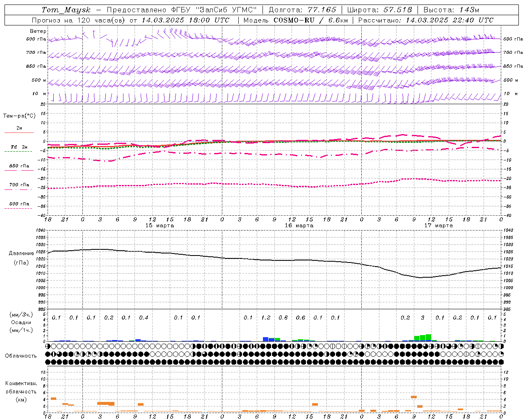Click the 1.2 three-hour precipitation value
The height and width of the screenshot is (420, 525).
pos(266,317)
